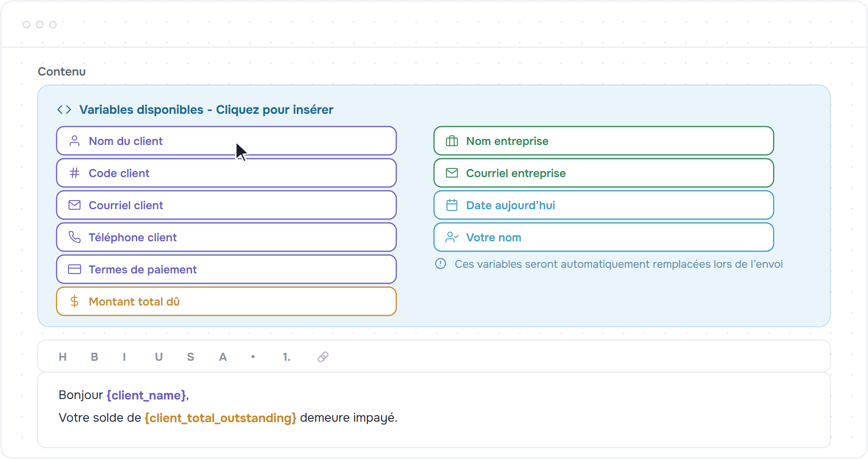Insert the Nom entreprise variable
Image resolution: width=868 pixels, height=459 pixels.
[x=604, y=141]
